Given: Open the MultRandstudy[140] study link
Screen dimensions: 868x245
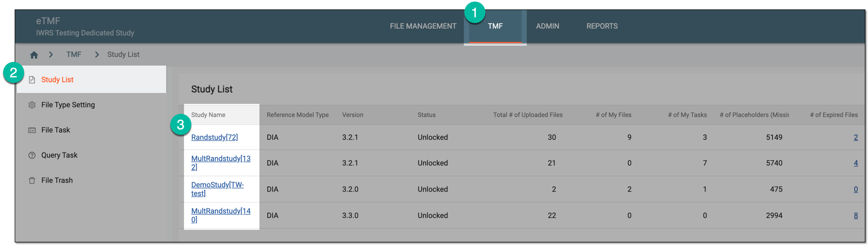Looking at the screenshot, I should [221, 215].
